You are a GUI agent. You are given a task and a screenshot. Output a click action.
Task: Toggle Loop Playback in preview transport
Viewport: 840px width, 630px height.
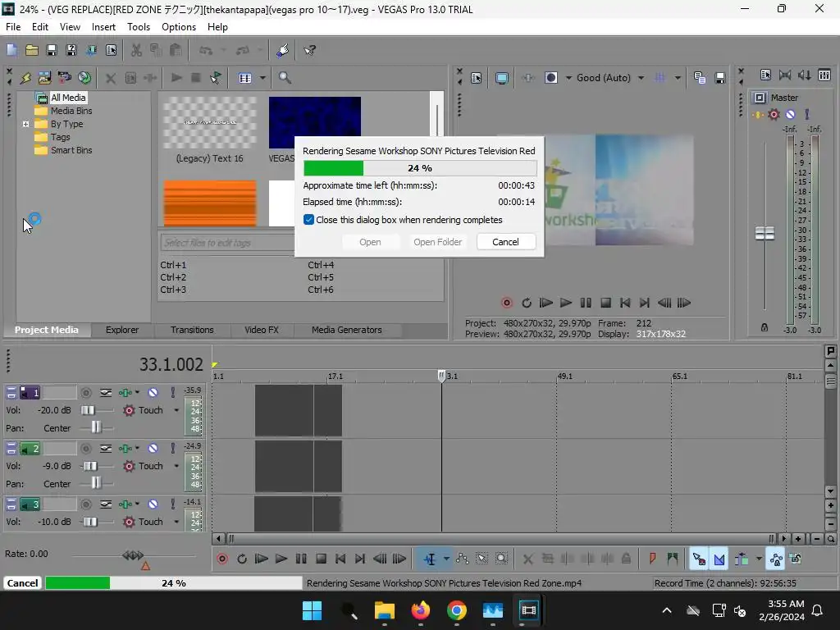coord(527,304)
